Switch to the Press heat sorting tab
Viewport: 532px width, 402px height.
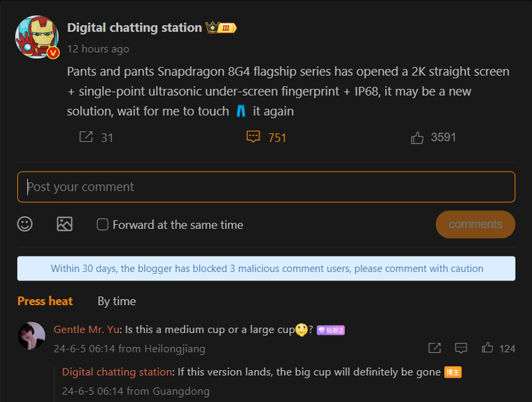[x=45, y=301]
